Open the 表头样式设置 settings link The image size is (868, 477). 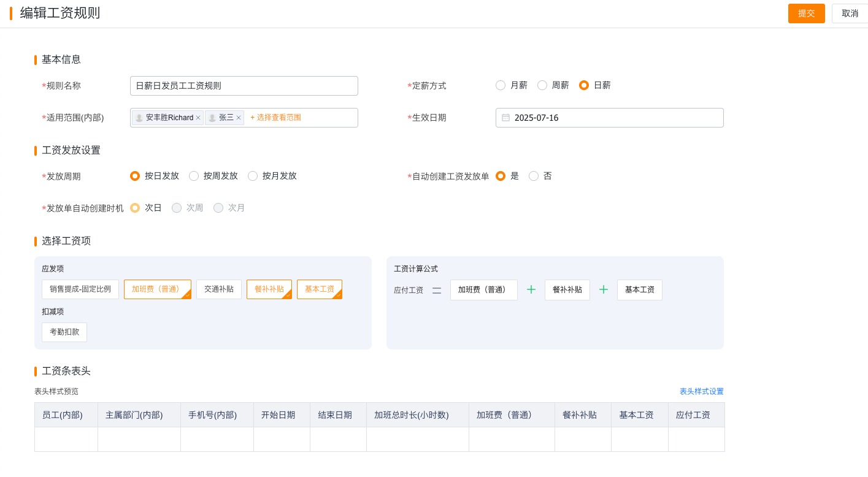702,391
